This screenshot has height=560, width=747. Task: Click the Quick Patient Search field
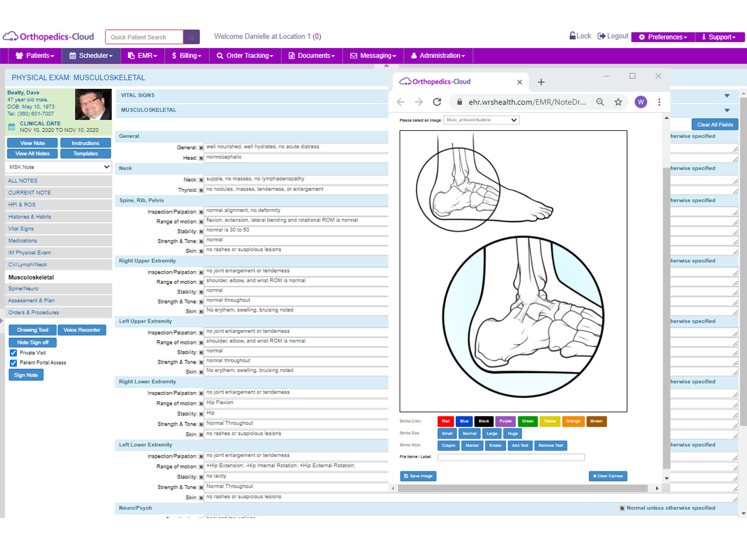pyautogui.click(x=144, y=37)
